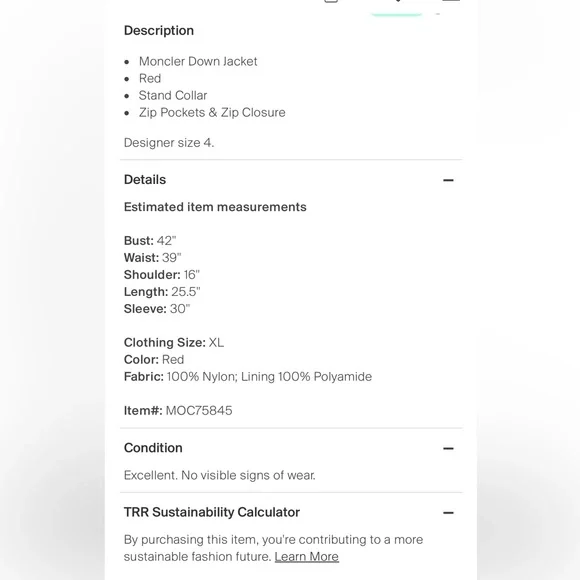Select the Details section heading

point(145,180)
